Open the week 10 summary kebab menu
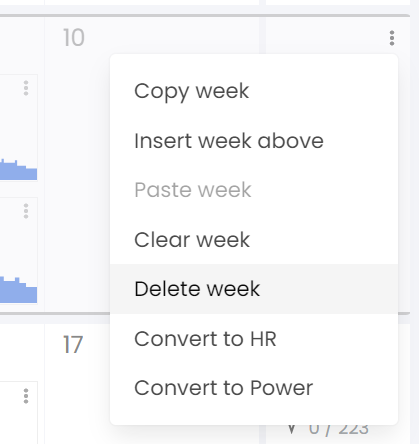Viewport: 419px width, 444px height. coord(392,38)
